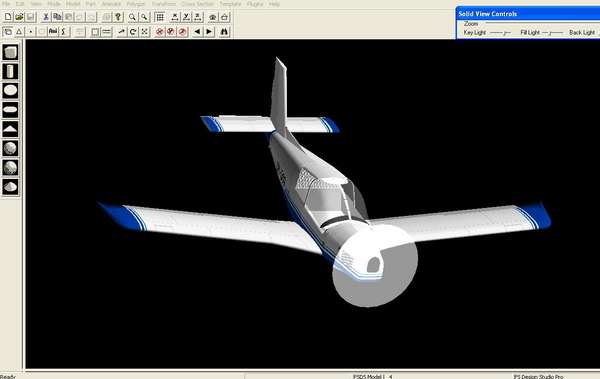The height and width of the screenshot is (379, 600).
Task: Select the box primitive in side palette
Action: [x=10, y=52]
